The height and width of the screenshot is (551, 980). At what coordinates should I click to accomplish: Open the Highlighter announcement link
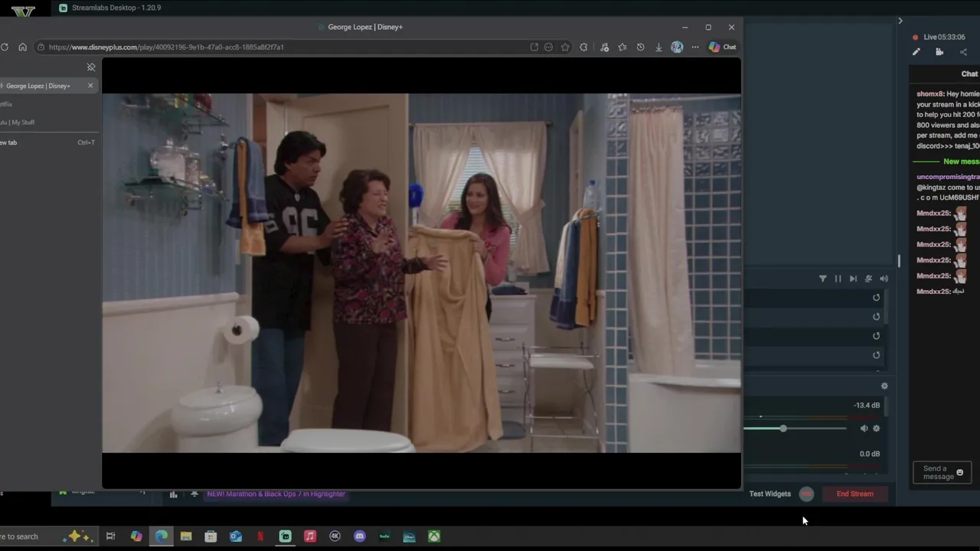[x=276, y=494]
